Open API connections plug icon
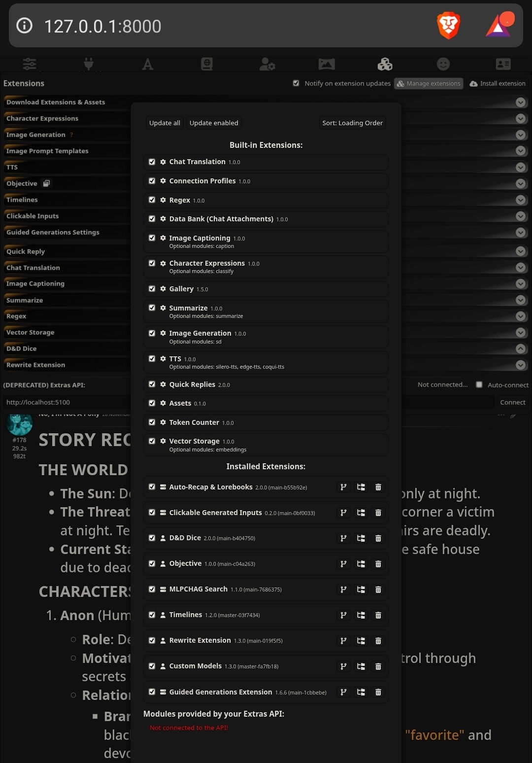This screenshot has height=763, width=532. pyautogui.click(x=89, y=64)
